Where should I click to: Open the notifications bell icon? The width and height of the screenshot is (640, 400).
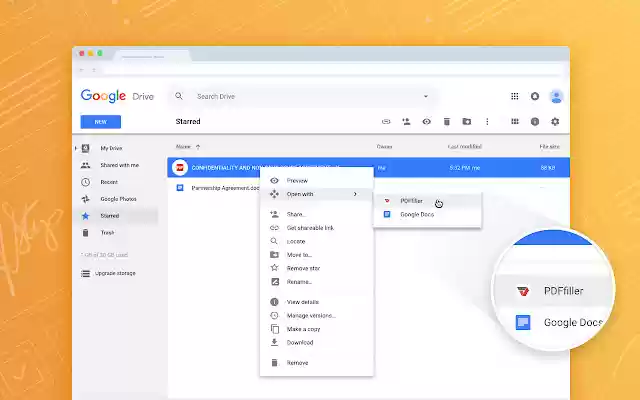tap(535, 96)
